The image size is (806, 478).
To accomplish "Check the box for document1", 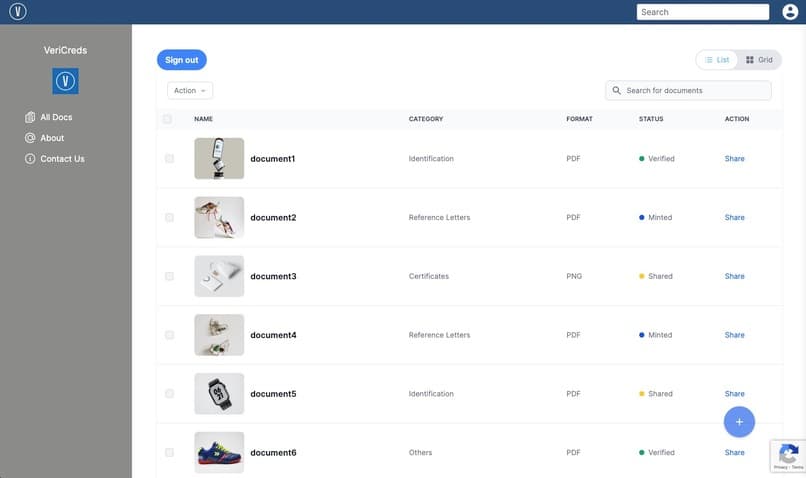I will coord(169,158).
